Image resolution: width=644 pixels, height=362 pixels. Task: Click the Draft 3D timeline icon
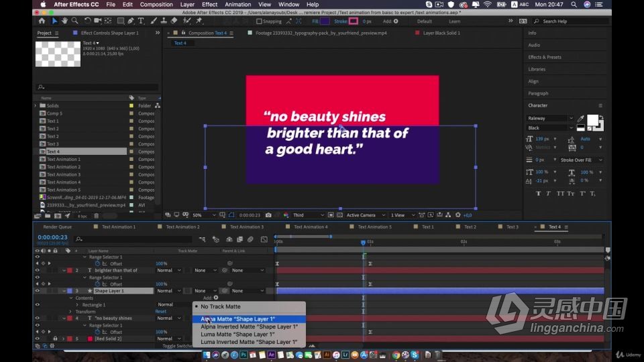coord(215,239)
